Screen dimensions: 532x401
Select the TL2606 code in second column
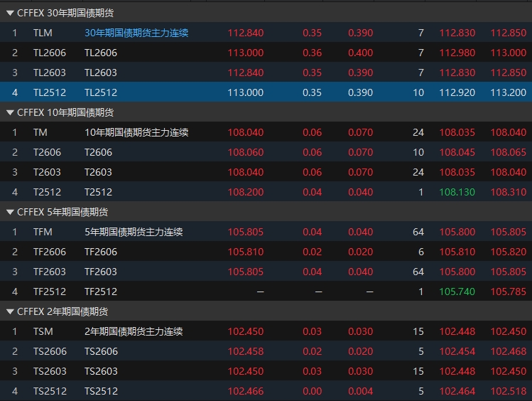click(50, 53)
